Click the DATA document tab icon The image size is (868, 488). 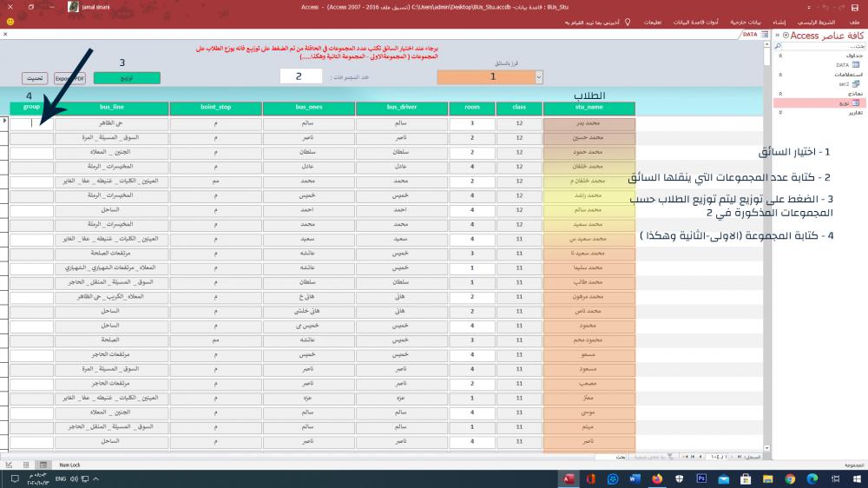pos(765,35)
